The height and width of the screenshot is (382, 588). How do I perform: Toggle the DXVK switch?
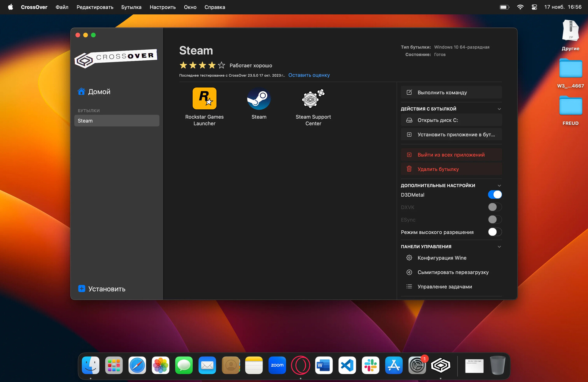click(495, 207)
